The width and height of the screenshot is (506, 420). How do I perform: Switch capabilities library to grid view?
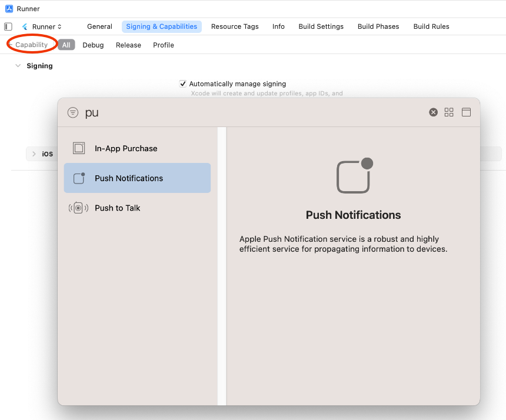449,112
